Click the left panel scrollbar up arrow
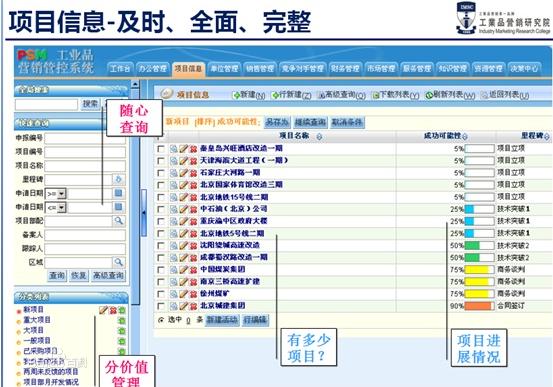Image resolution: width=553 pixels, height=387 pixels. pos(135,85)
